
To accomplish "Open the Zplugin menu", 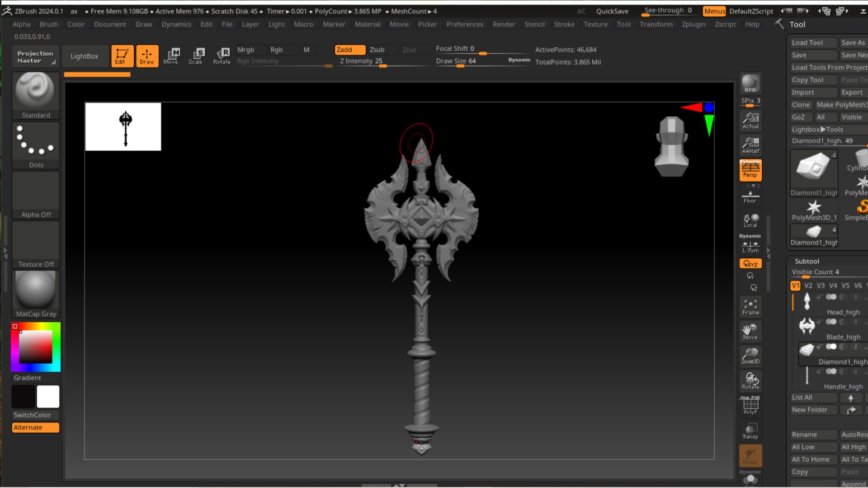I will [x=693, y=24].
